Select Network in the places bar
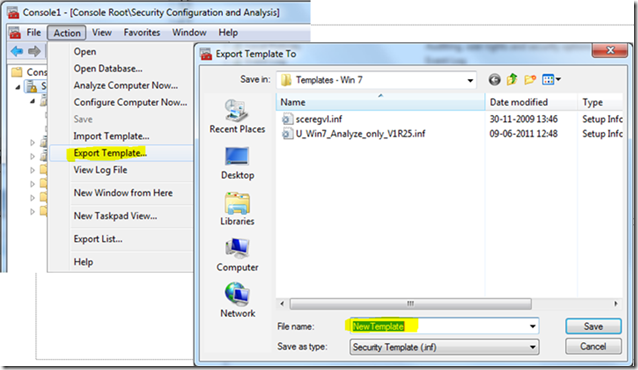Screen dimensions: 638x370 (x=238, y=300)
